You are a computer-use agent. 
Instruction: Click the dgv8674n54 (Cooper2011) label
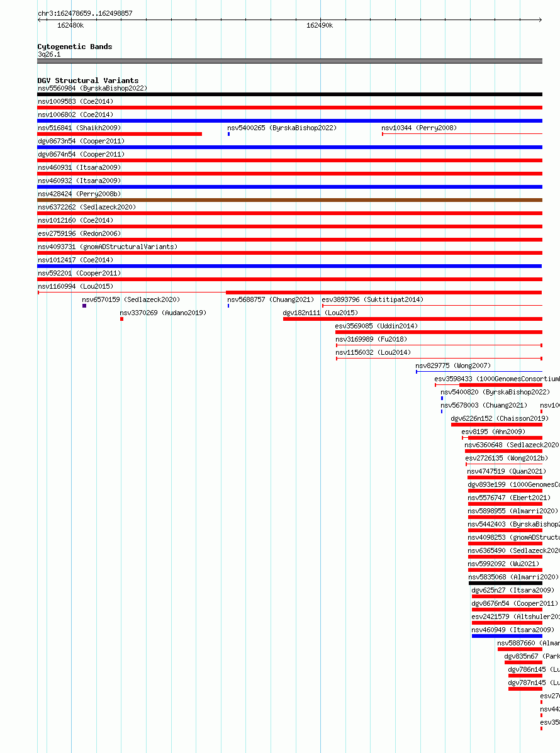coord(81,154)
